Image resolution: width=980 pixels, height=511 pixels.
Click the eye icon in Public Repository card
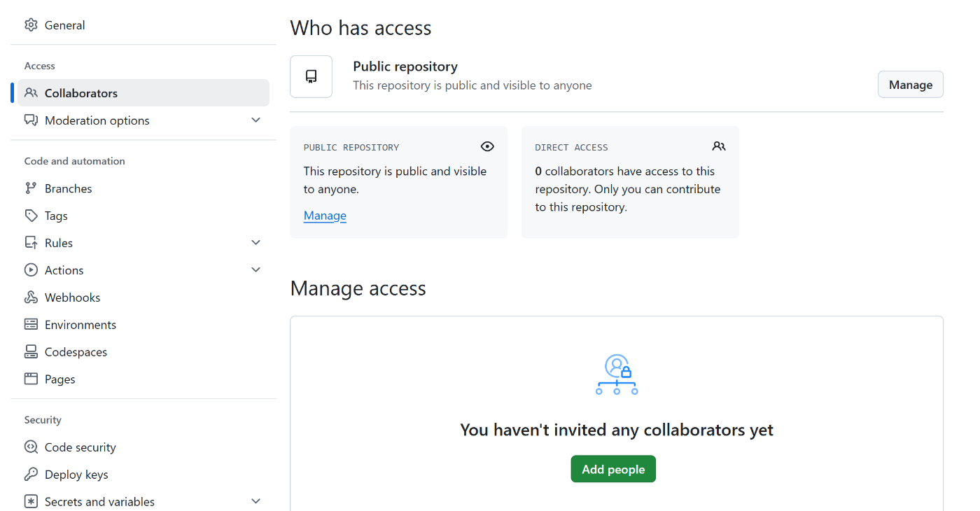pos(488,146)
